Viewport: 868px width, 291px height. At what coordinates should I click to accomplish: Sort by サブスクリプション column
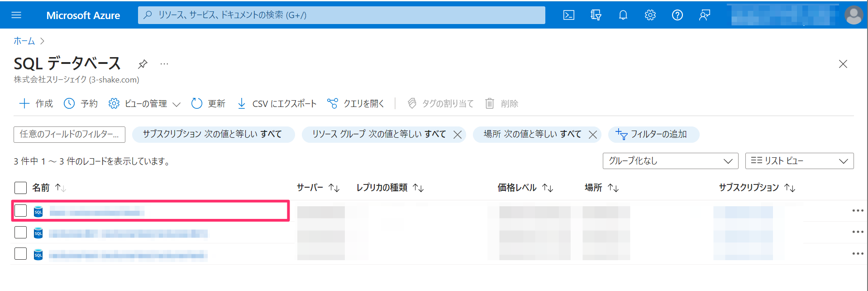[x=757, y=188]
